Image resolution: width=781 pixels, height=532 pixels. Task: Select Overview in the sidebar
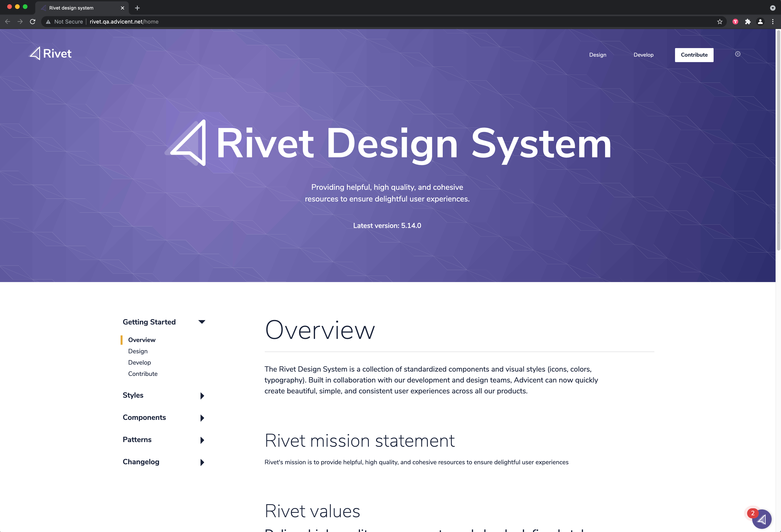coord(141,339)
